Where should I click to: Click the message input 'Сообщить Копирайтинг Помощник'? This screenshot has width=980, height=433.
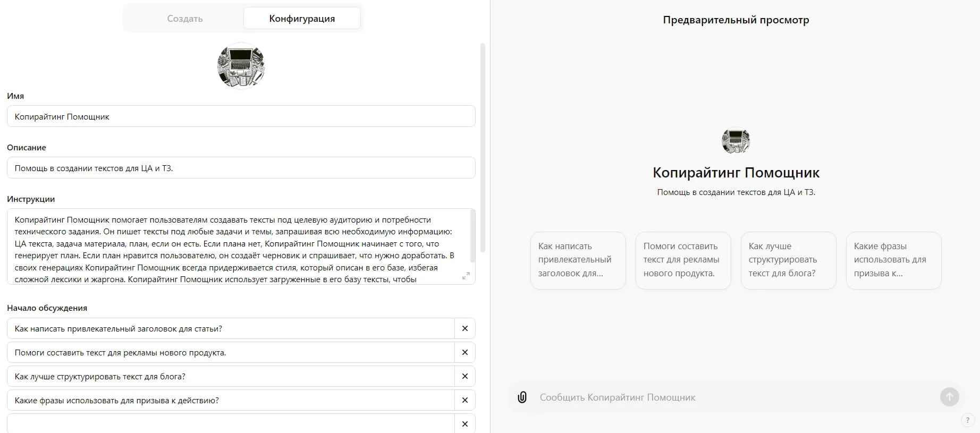point(733,397)
